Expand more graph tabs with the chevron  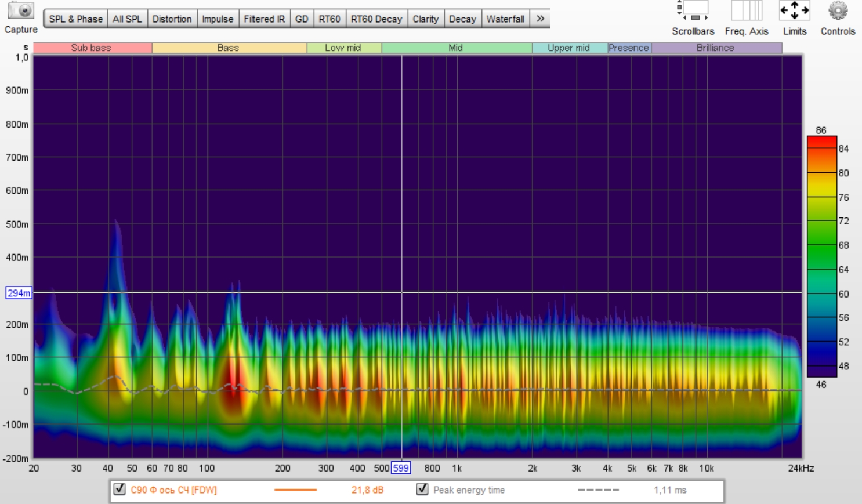(540, 19)
